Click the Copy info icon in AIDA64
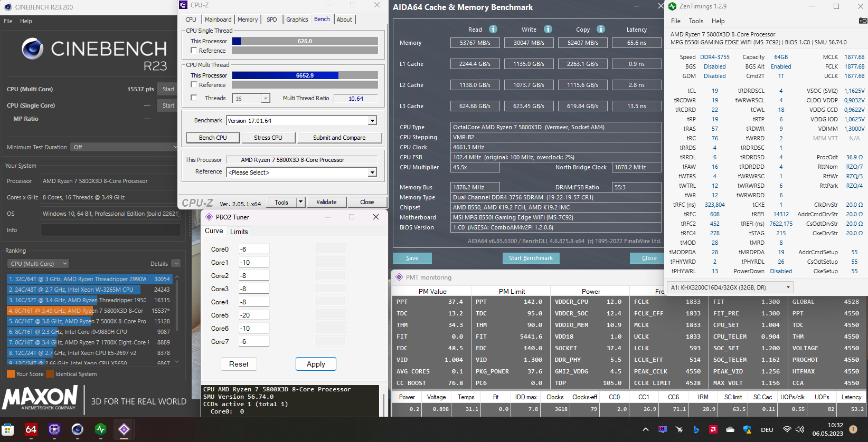Screen dimensions: 868x442 (601, 29)
